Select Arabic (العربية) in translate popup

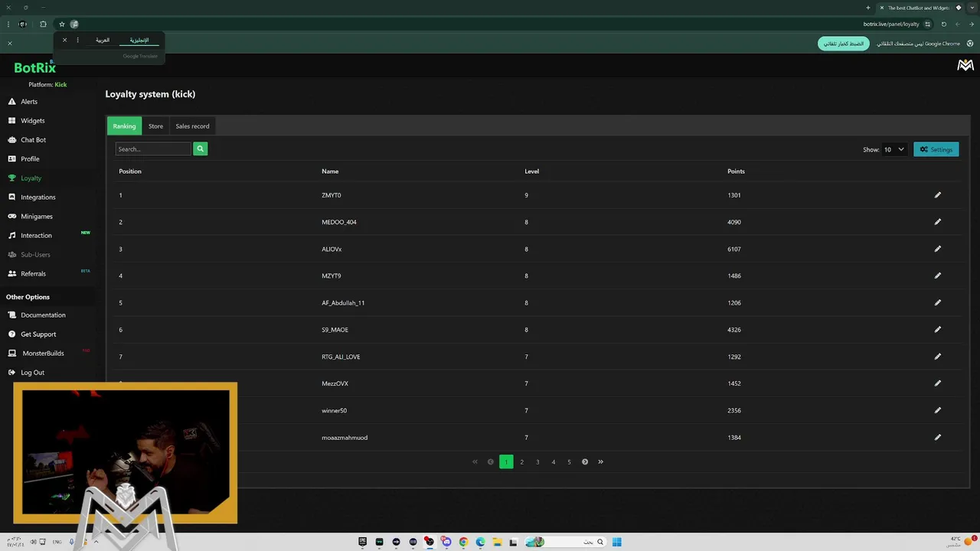point(103,40)
